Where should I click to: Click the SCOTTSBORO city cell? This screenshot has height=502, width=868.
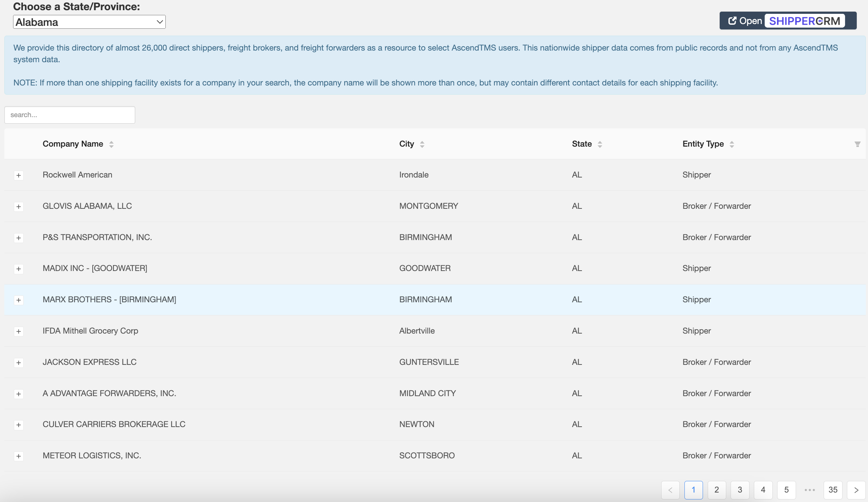tap(427, 456)
